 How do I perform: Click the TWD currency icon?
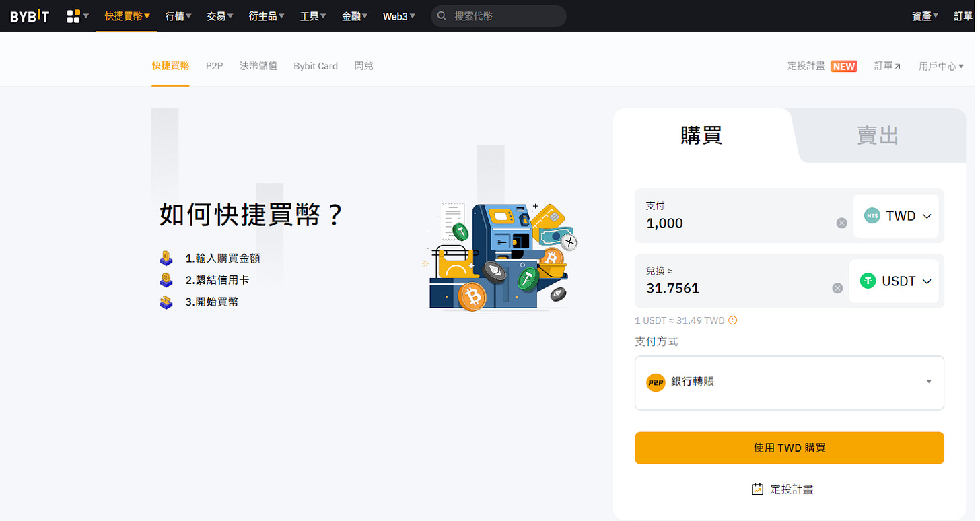click(872, 216)
